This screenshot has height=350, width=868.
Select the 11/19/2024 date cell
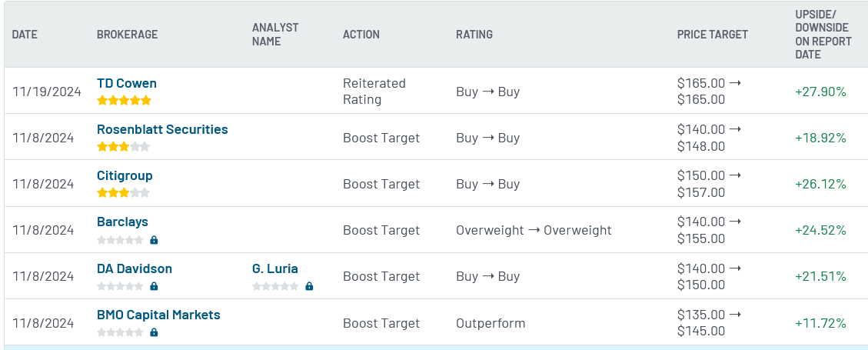(x=47, y=92)
